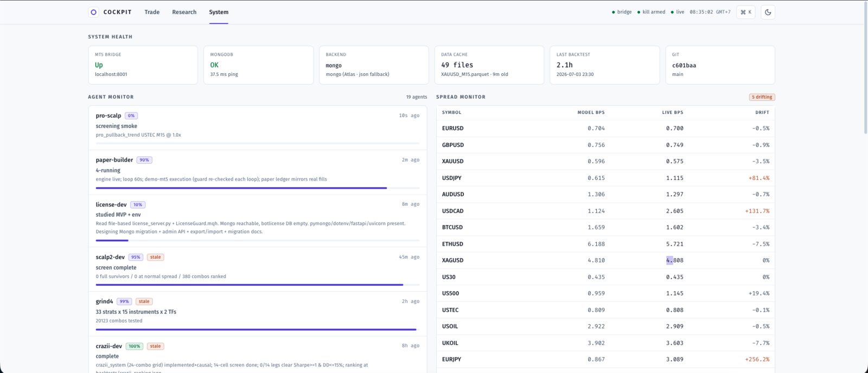Open the MT5 Bridge health card
This screenshot has height=373, width=868.
click(143, 65)
